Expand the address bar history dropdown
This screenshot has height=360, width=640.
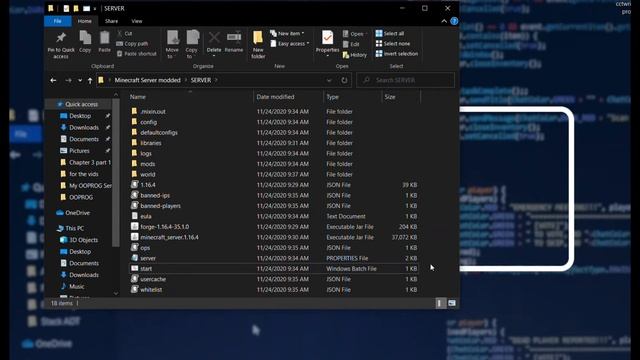(x=329, y=80)
